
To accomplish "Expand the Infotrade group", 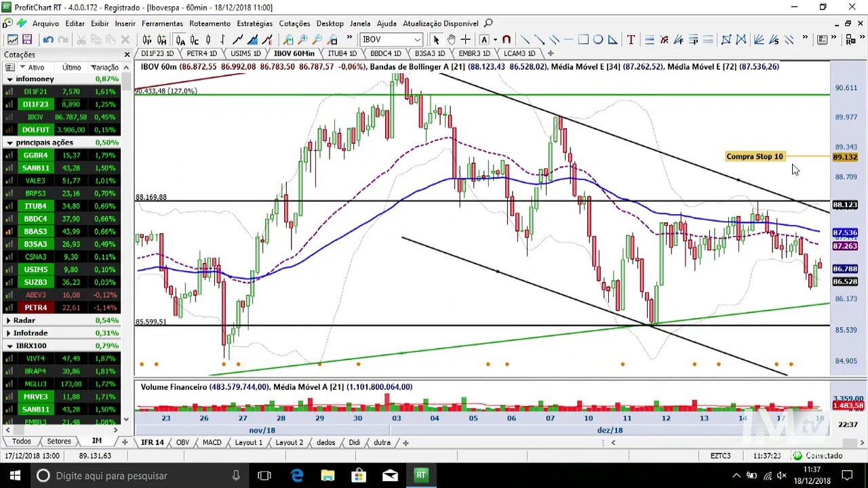I will click(8, 333).
